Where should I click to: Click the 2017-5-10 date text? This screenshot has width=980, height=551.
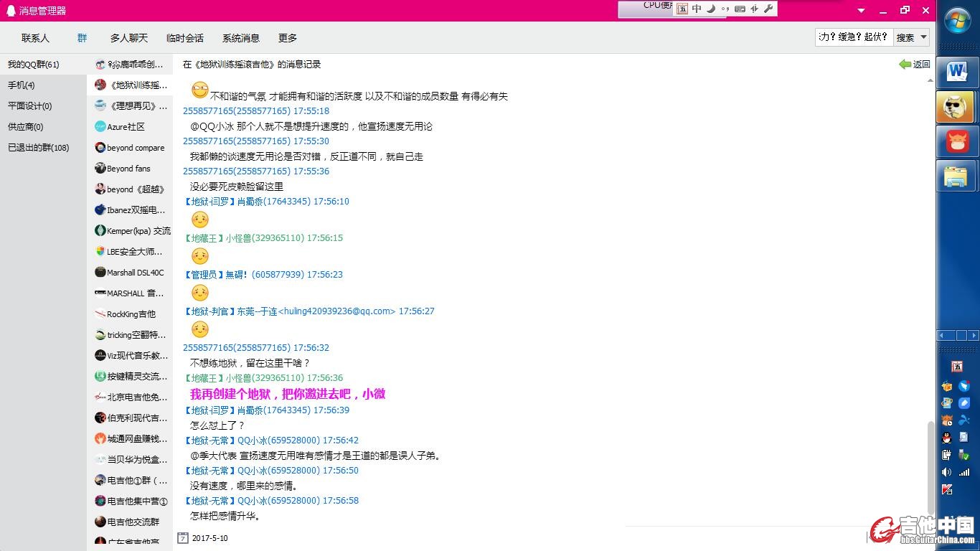tap(209, 538)
